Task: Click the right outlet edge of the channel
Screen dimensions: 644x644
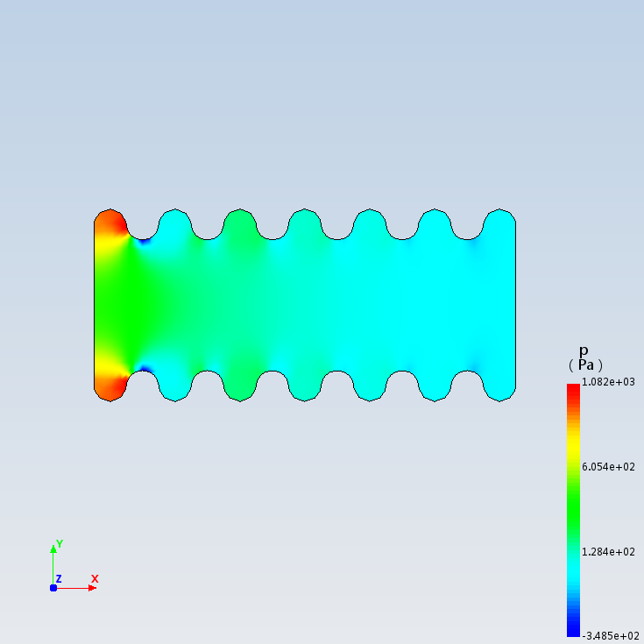Action: coord(515,305)
